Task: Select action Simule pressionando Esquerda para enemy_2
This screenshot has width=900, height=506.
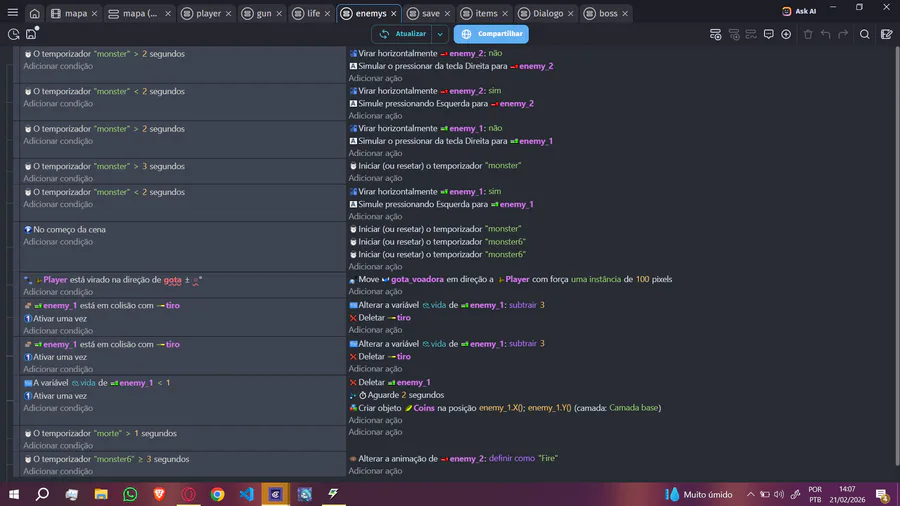Action: [x=441, y=104]
